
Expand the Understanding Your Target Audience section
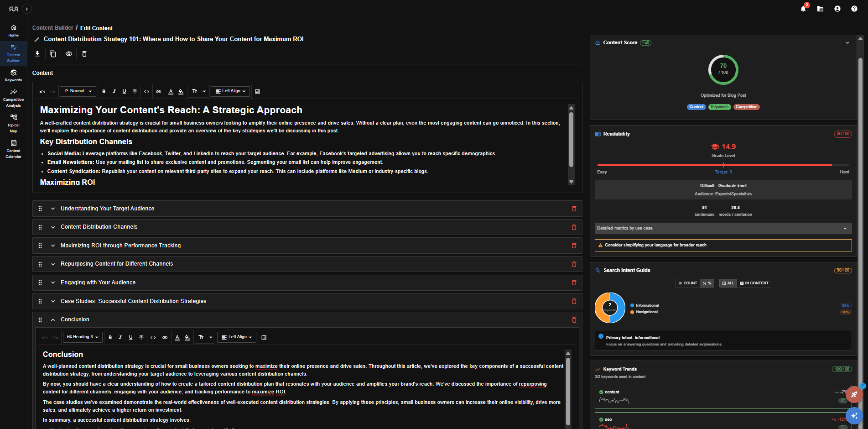click(x=53, y=209)
